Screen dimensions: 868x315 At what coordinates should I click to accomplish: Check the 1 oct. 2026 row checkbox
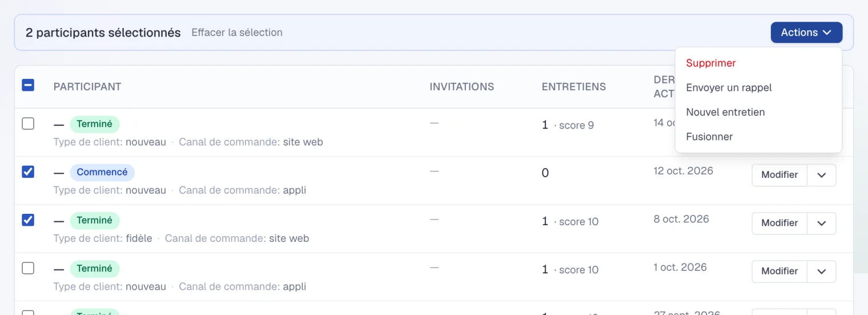[28, 268]
